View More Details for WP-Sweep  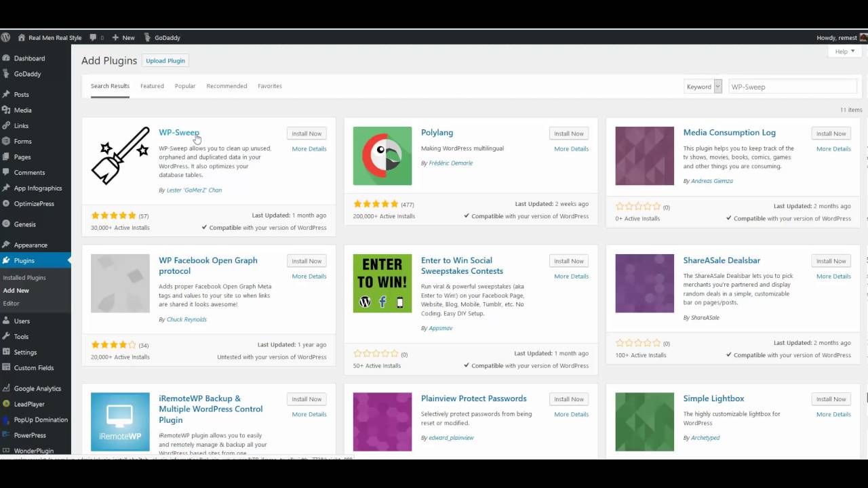(309, 148)
